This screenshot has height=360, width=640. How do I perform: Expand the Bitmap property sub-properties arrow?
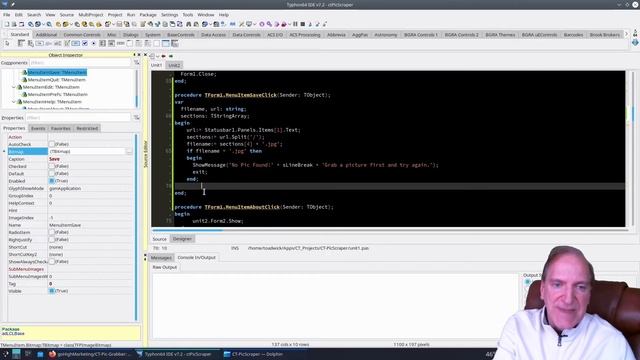tap(4, 151)
